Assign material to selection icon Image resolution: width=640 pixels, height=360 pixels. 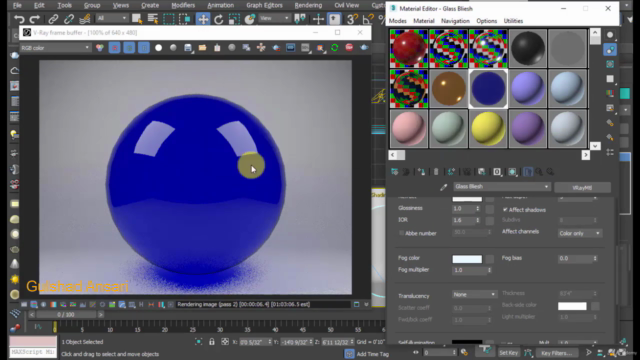pyautogui.click(x=421, y=172)
